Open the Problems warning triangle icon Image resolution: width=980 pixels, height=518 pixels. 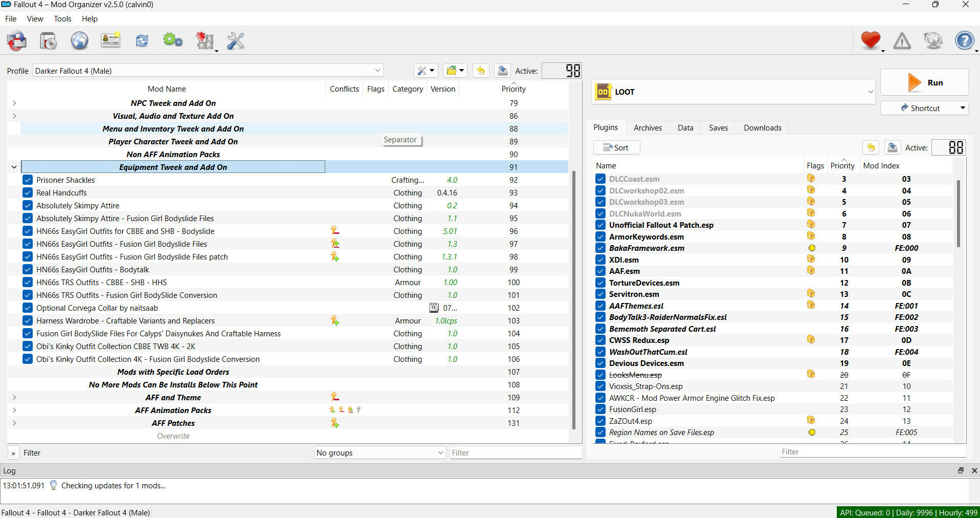(x=902, y=40)
